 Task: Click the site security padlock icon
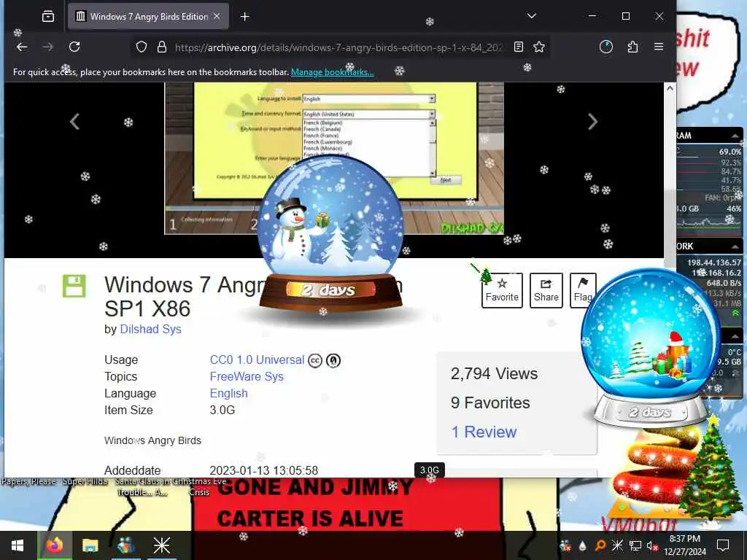162,47
